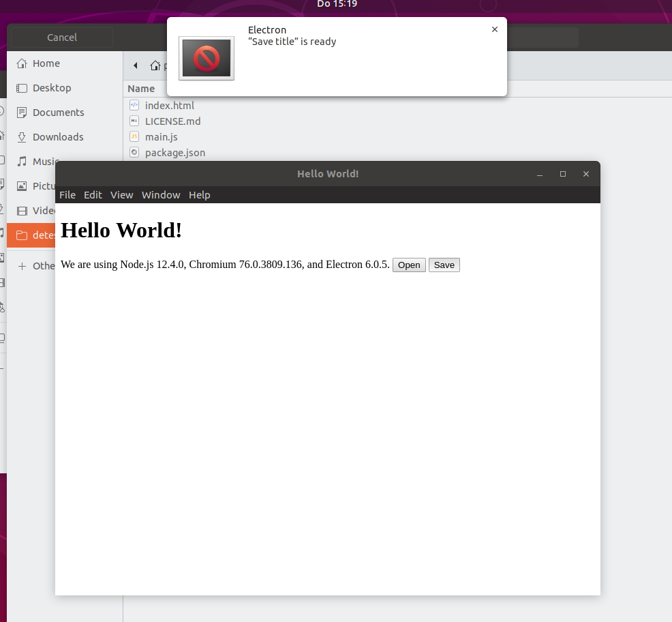Open the File menu
This screenshot has height=622, width=672.
pyautogui.click(x=67, y=195)
